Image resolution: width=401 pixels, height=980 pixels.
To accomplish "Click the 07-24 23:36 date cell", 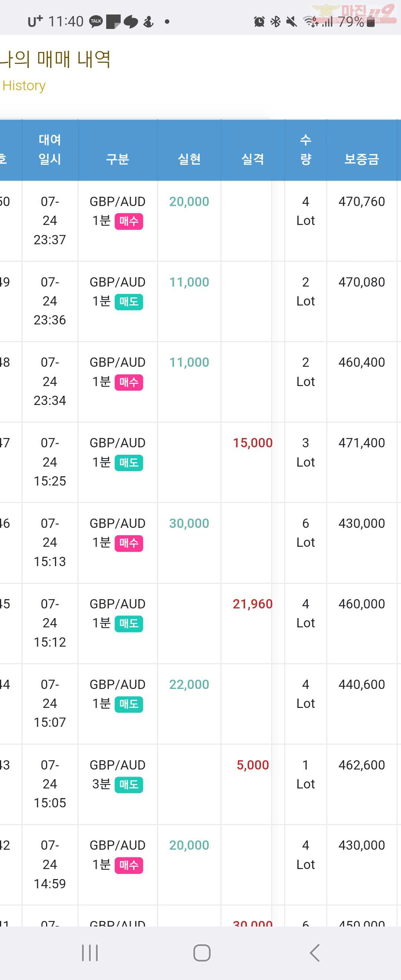I will click(50, 301).
